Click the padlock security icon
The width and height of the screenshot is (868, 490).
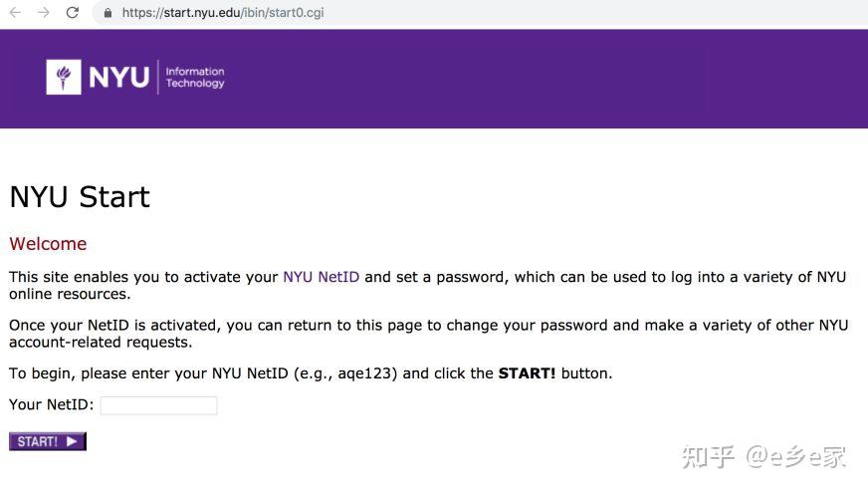(x=108, y=14)
